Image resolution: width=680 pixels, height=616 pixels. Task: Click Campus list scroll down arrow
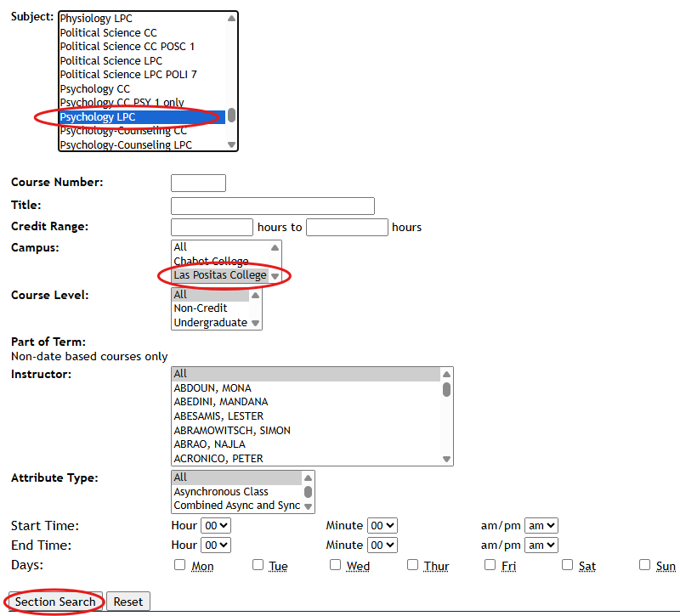pyautogui.click(x=275, y=276)
